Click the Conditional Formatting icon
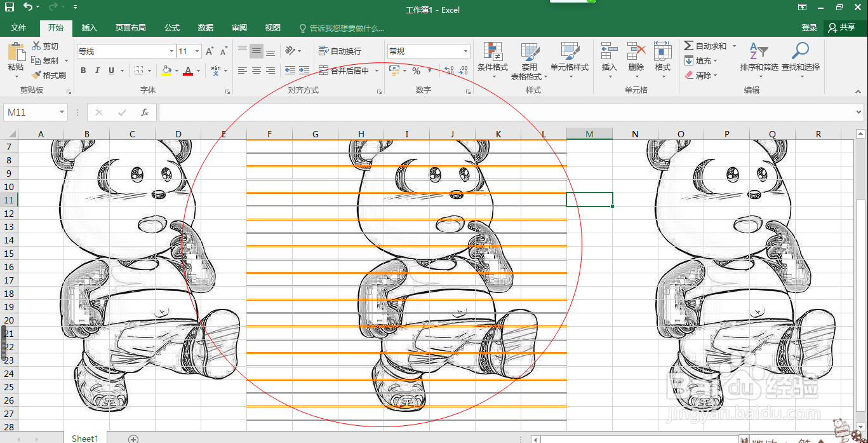868x443 pixels. tap(493, 52)
